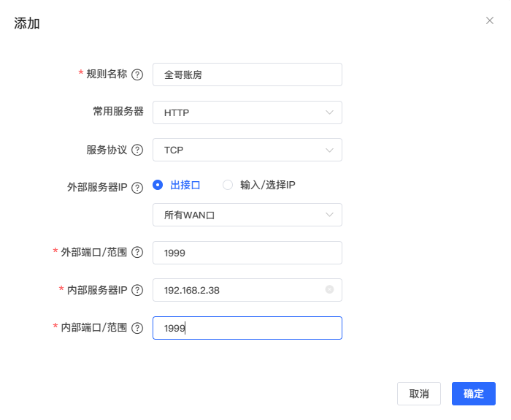Click help icon beside 服务协议
This screenshot has height=420, width=511.
point(137,150)
